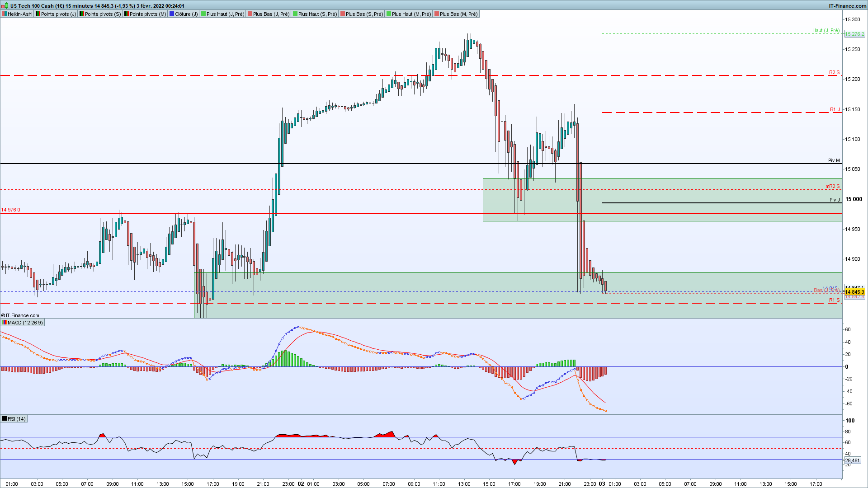Click the 14 976,0 red horizontal line label

click(x=11, y=210)
